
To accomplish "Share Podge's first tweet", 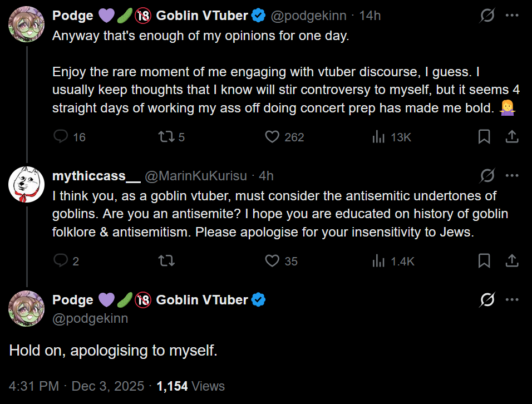I will [512, 136].
